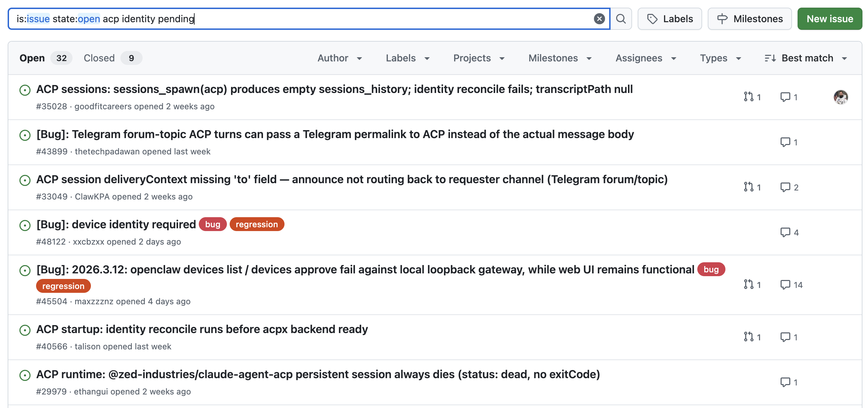This screenshot has width=868, height=408.
Task: Select the Open issues tab
Action: (32, 58)
